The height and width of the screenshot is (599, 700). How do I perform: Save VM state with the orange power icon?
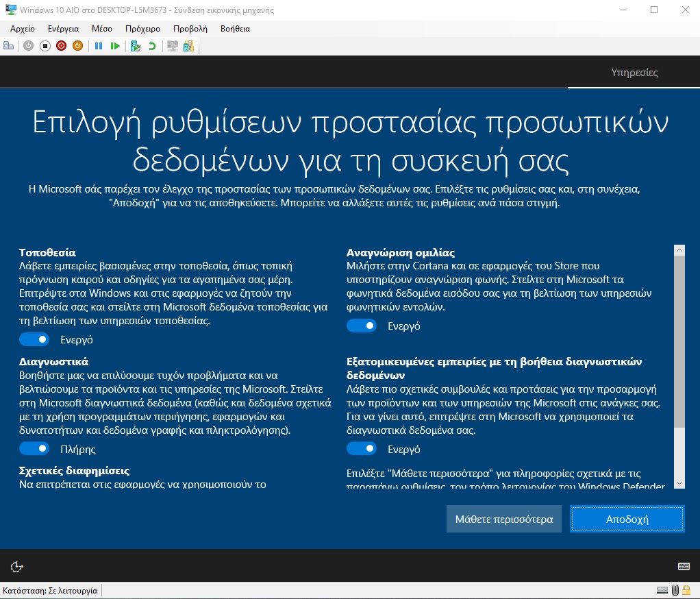coord(77,45)
